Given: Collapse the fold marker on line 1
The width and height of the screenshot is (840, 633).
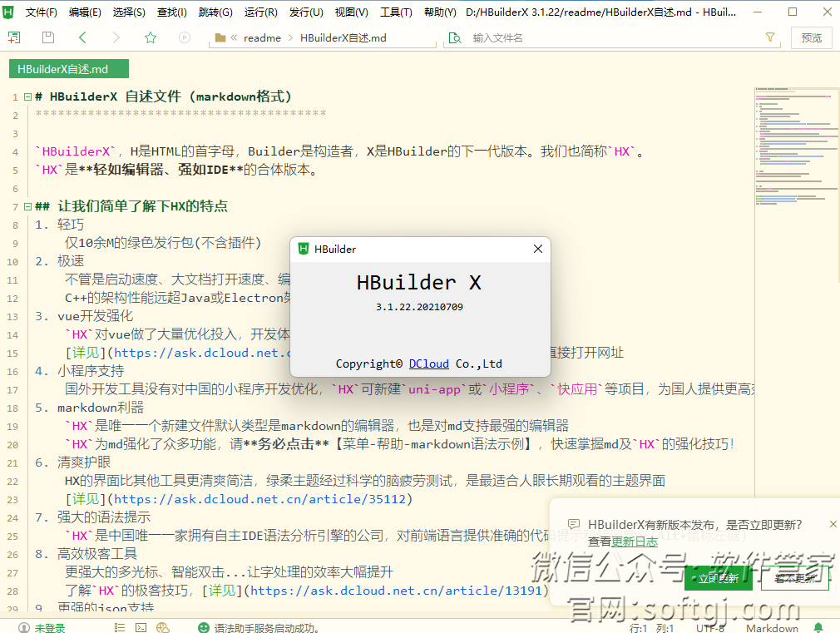Looking at the screenshot, I should (26, 96).
